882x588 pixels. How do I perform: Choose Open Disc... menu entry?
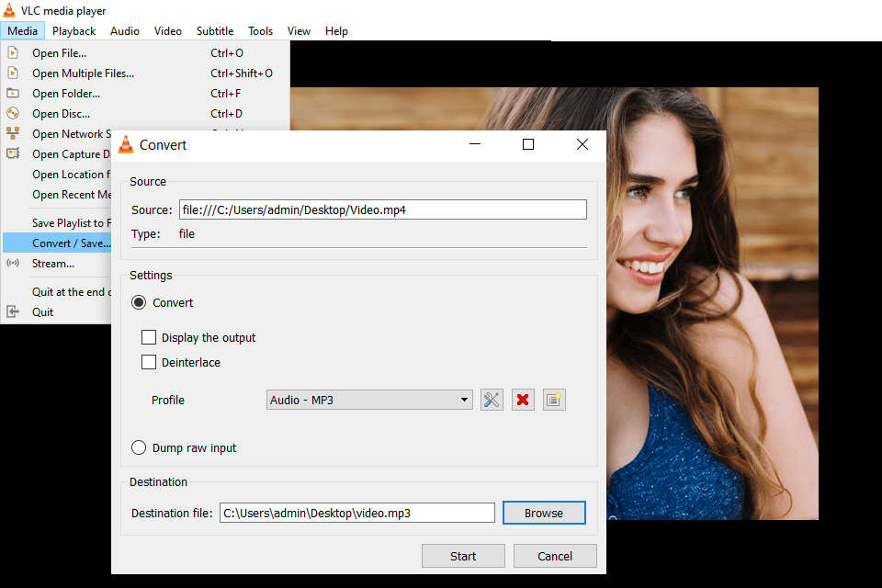pos(146,114)
